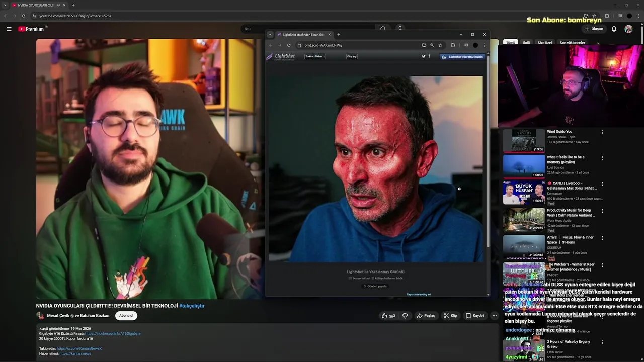Open LightShot Facebook icon
Screen dimensions: 644x362
[429, 57]
